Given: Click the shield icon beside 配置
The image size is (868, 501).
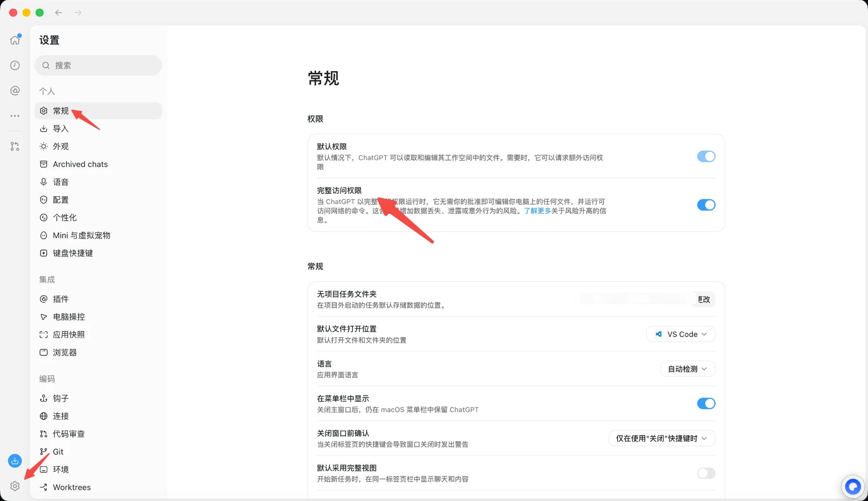Looking at the screenshot, I should (44, 200).
